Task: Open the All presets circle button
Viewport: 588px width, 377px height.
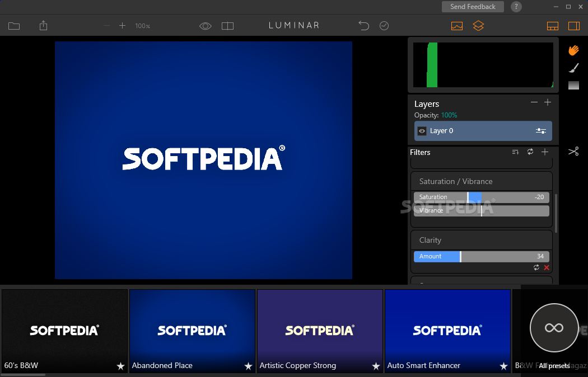Action: (x=554, y=328)
